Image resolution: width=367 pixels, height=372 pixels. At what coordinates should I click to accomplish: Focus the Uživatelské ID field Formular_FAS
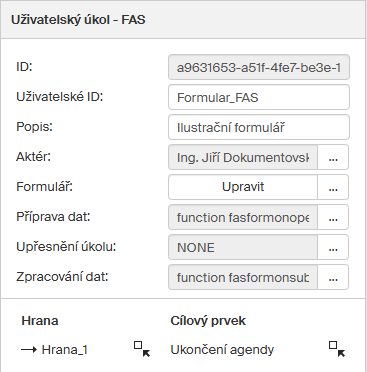click(x=259, y=97)
